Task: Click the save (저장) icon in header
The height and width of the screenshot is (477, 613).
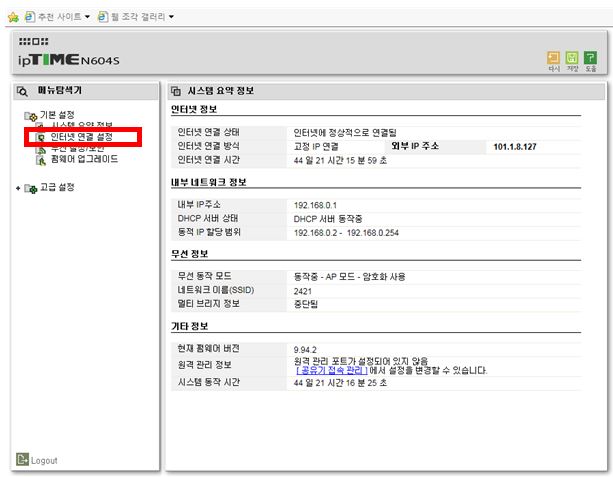Action: coord(572,59)
